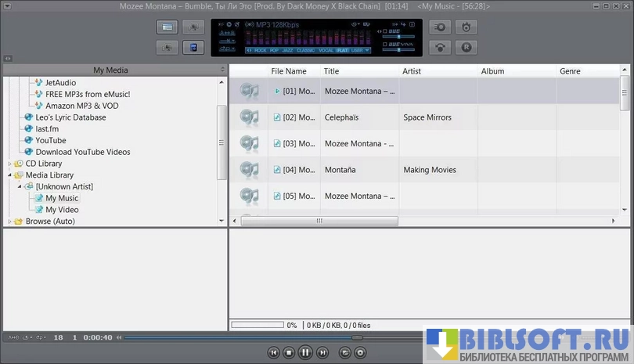The image size is (634, 364).
Task: Select the FLAT equalizer preset
Action: click(343, 50)
